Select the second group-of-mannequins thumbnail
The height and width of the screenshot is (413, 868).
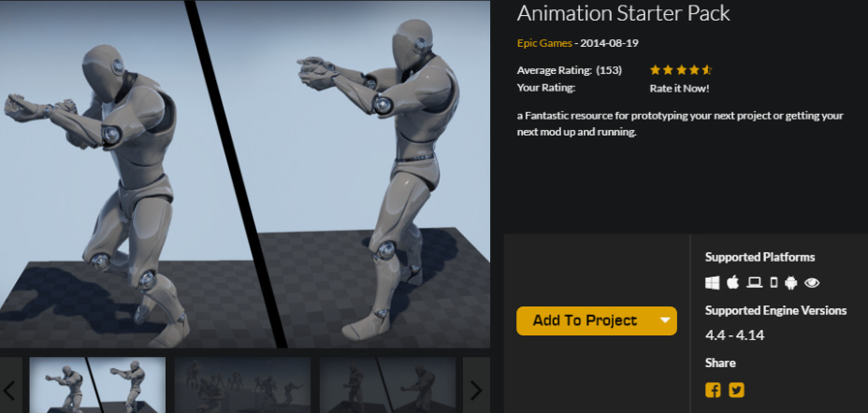pyautogui.click(x=242, y=385)
